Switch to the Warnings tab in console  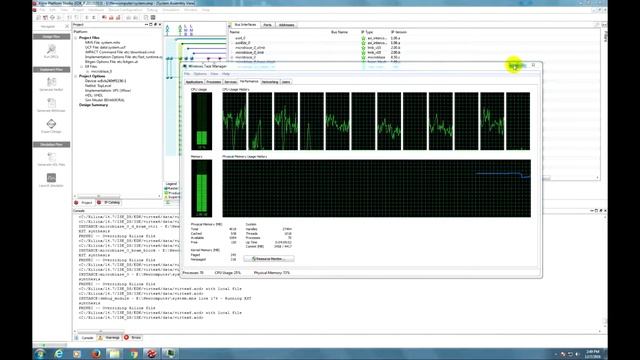tap(109, 338)
